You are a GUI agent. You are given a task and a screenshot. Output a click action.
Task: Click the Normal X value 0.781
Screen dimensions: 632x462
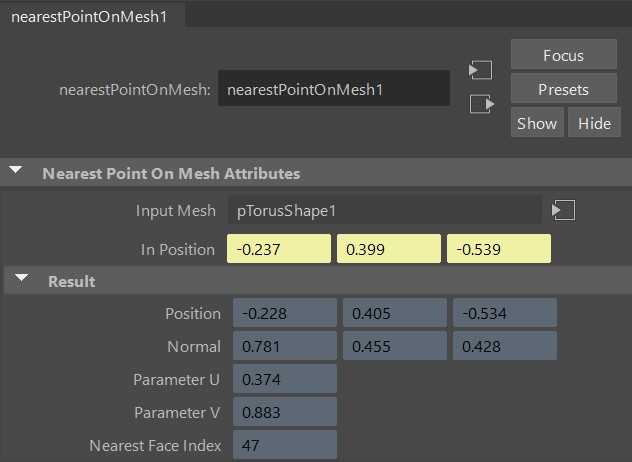click(x=285, y=346)
